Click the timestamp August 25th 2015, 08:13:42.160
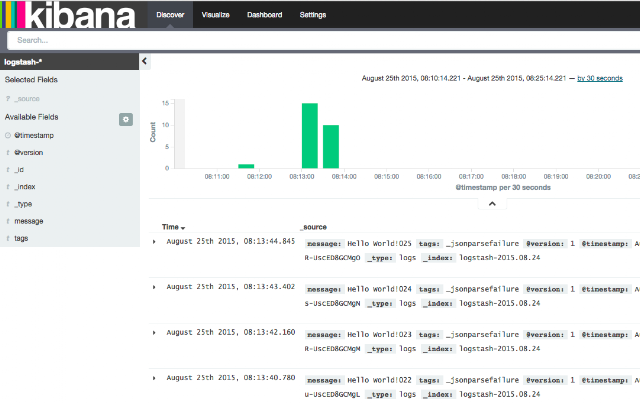 (x=231, y=333)
